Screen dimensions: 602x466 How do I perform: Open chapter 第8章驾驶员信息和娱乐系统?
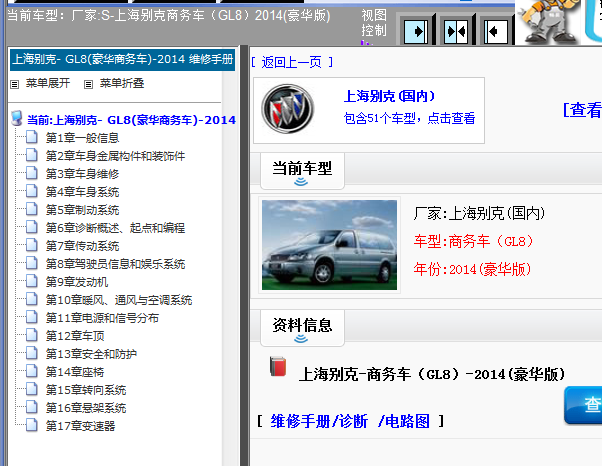(115, 264)
